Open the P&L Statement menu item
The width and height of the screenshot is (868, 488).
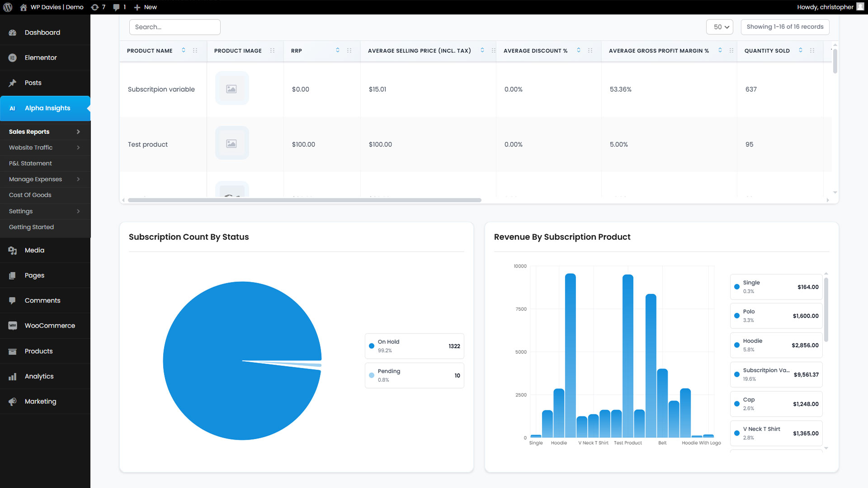(x=30, y=164)
